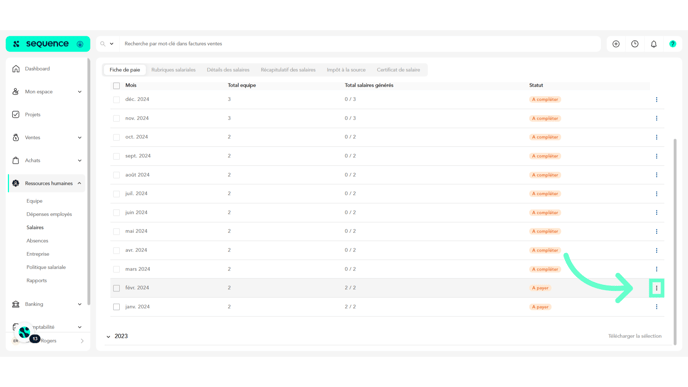This screenshot has height=387, width=688.
Task: Open the three-dot menu for août 2024
Action: click(656, 175)
